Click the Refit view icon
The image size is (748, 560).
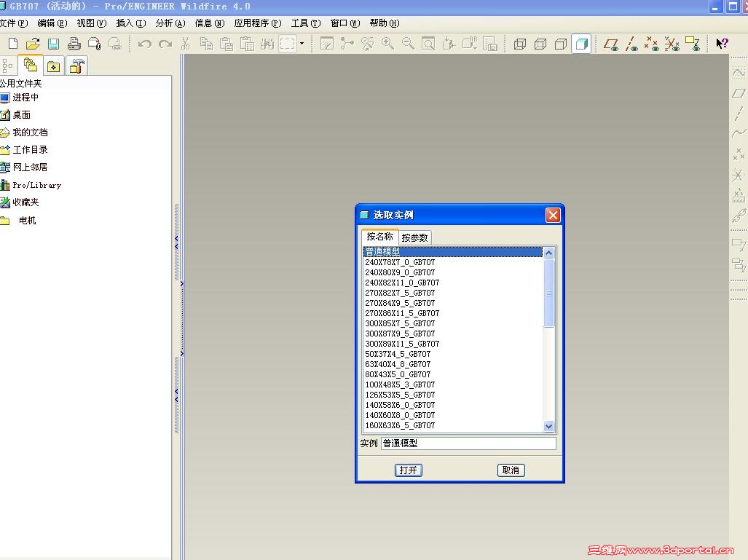pos(428,44)
